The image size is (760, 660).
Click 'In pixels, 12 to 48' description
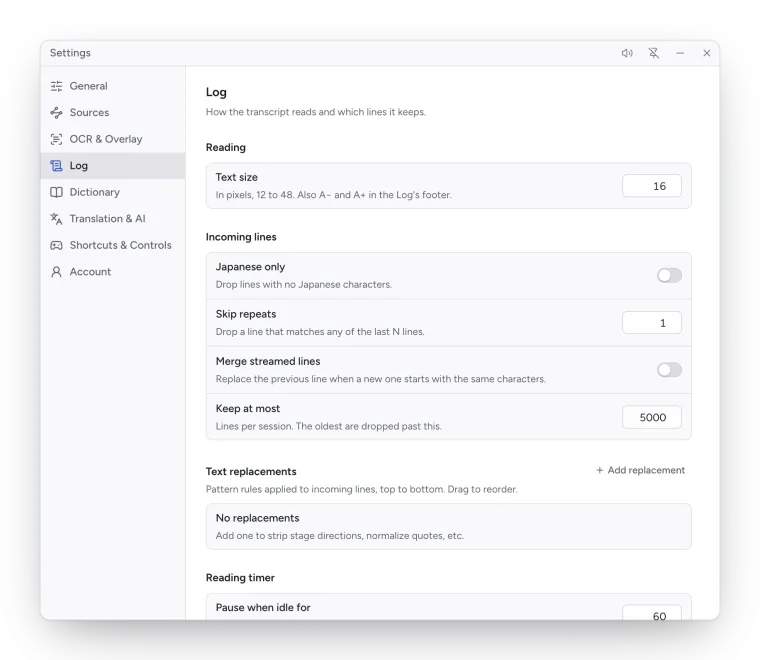[x=333, y=195]
